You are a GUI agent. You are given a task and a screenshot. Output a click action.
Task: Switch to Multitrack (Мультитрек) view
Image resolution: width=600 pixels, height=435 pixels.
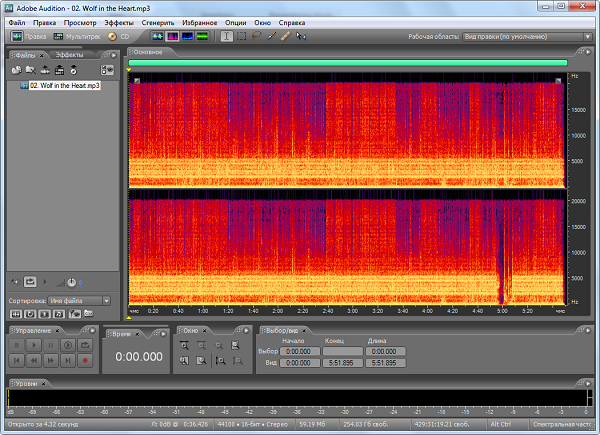click(77, 36)
